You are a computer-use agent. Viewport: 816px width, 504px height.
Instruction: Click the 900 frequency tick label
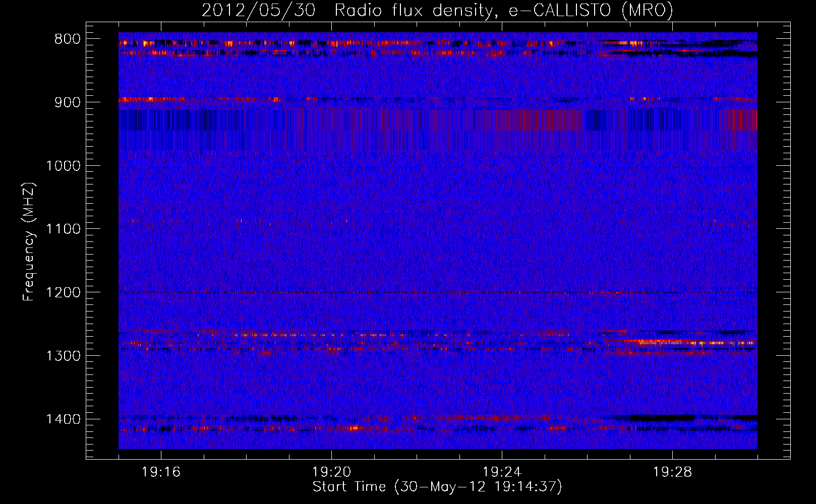point(68,102)
